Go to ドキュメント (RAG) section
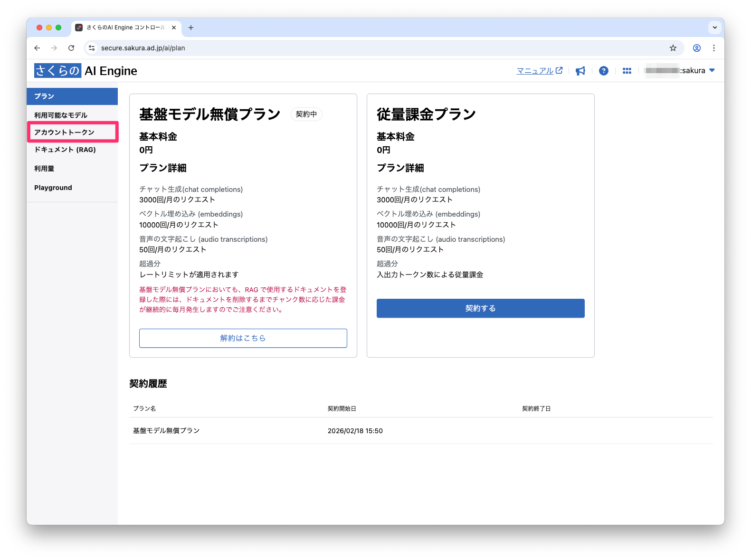 coord(65,150)
